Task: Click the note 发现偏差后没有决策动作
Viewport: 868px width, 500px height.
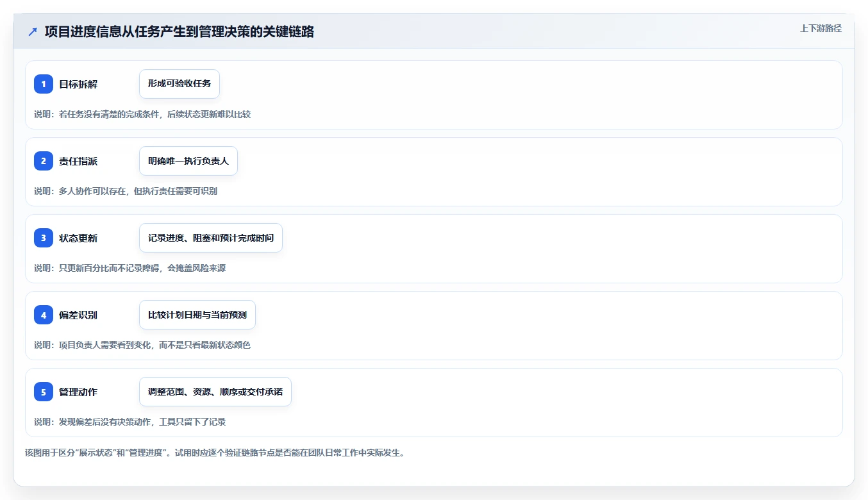Action: click(x=130, y=422)
